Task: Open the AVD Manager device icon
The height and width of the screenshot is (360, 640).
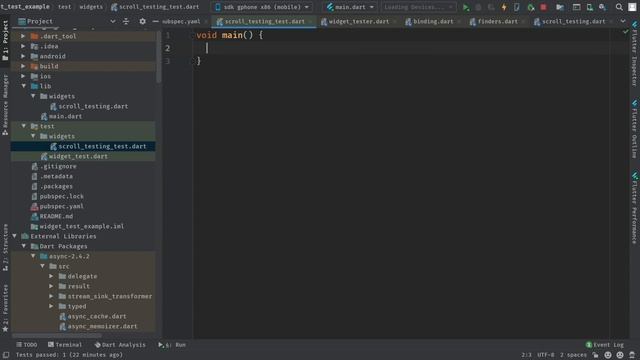Action: click(590, 7)
